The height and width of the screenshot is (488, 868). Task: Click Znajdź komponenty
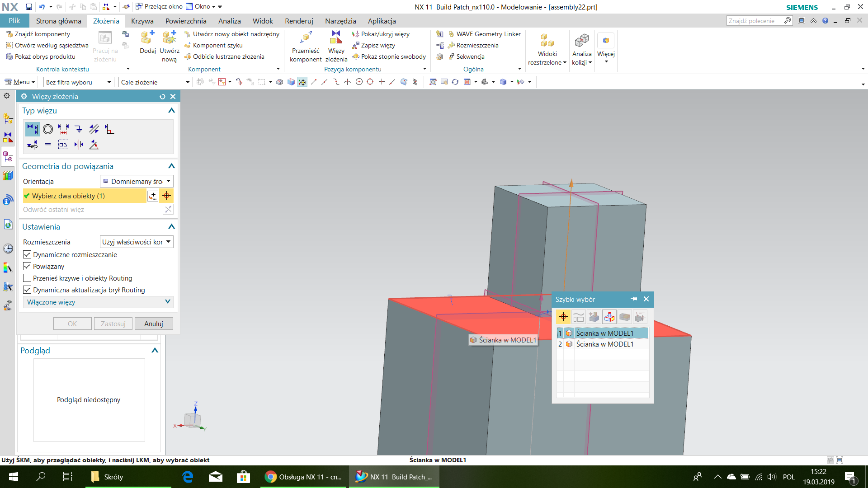[38, 34]
